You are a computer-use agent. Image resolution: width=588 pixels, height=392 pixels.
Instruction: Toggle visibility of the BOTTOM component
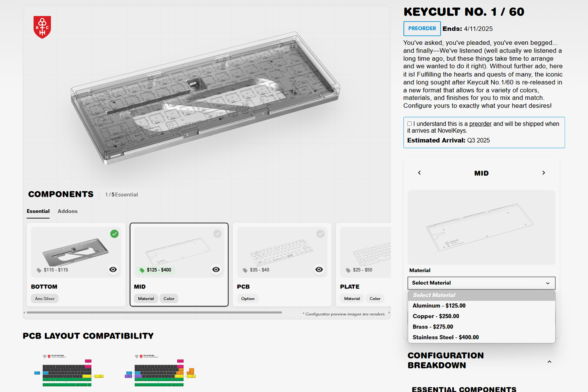[x=113, y=269]
